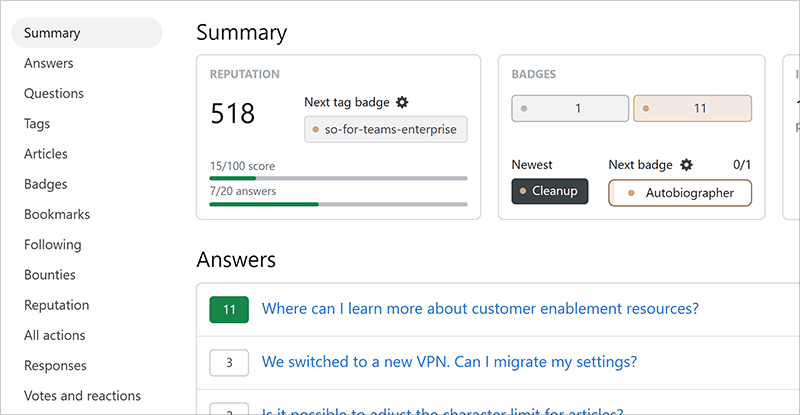Click the silver badge count showing 1
The image size is (800, 415).
[570, 108]
